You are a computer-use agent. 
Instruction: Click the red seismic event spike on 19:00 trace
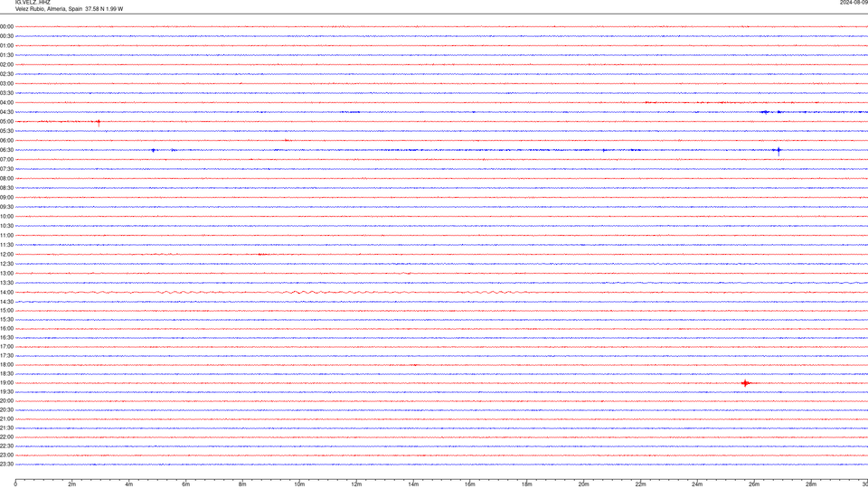tap(746, 383)
